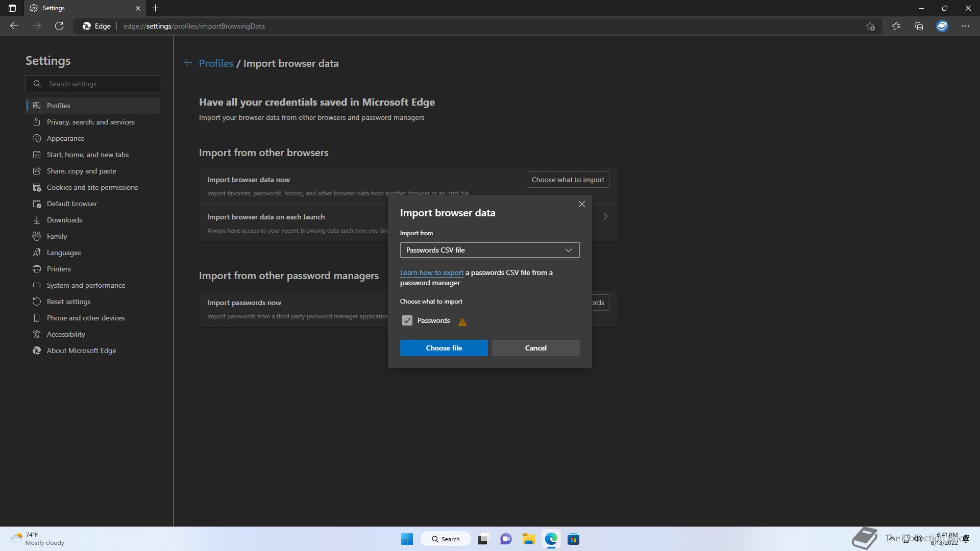Image resolution: width=980 pixels, height=551 pixels.
Task: Open the Collections icon
Action: 919,26
